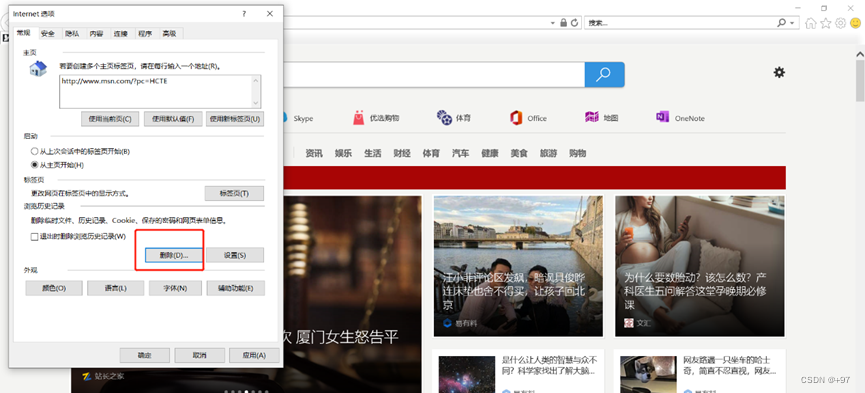Viewport: 865px width, 393px height.
Task: Open 生活 category on MSN
Action: 372,153
